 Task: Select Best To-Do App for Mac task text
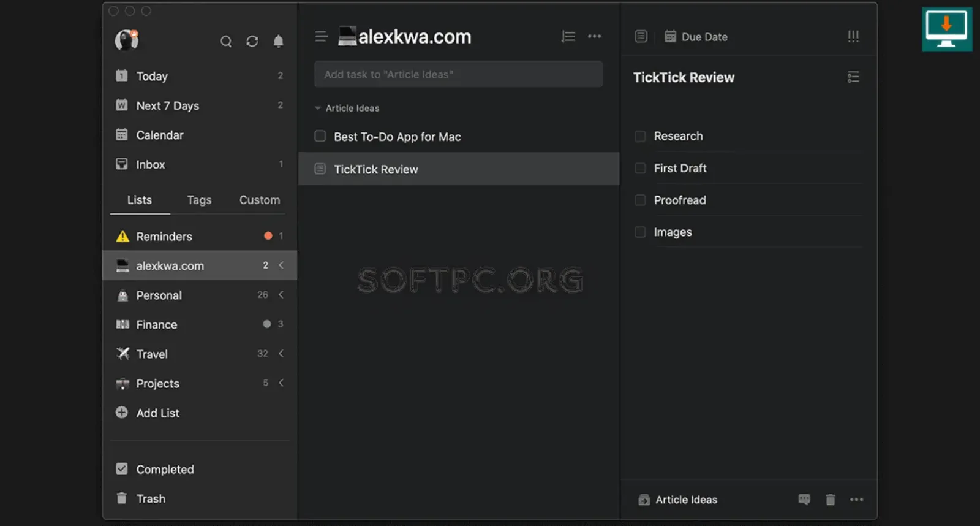(x=398, y=137)
